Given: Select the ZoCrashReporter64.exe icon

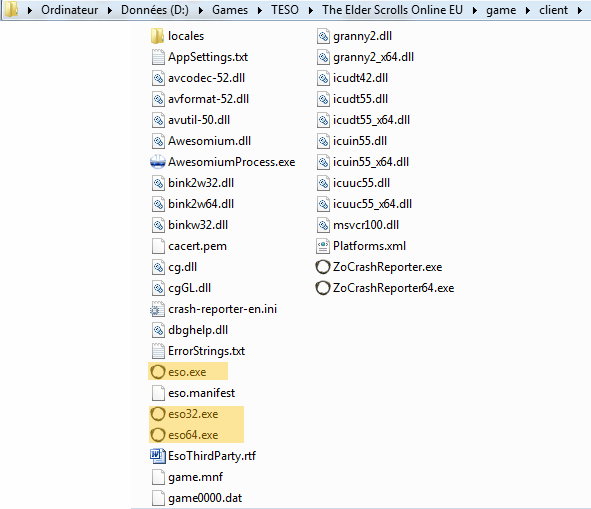Looking at the screenshot, I should [323, 288].
